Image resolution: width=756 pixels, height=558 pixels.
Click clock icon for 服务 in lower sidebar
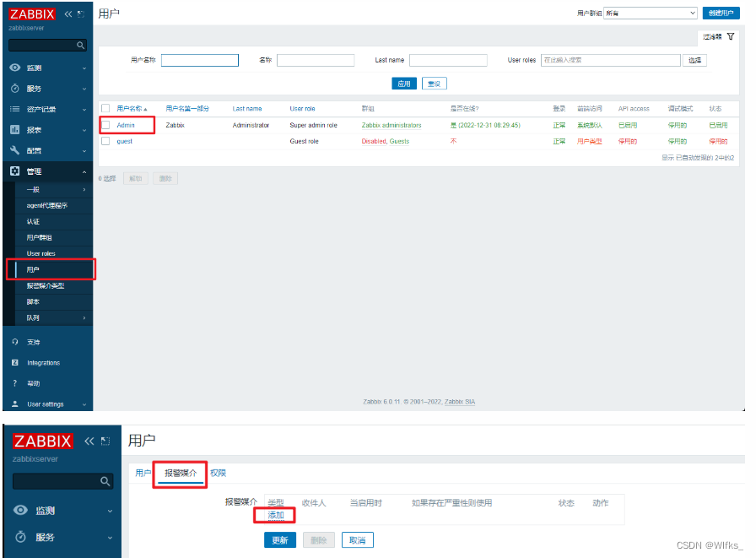pos(20,537)
